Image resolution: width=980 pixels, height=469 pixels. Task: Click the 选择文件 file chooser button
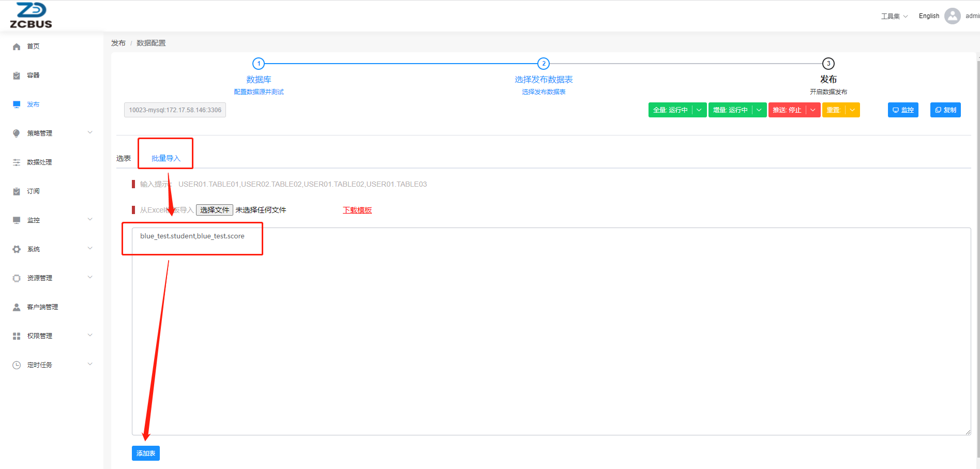coord(215,210)
